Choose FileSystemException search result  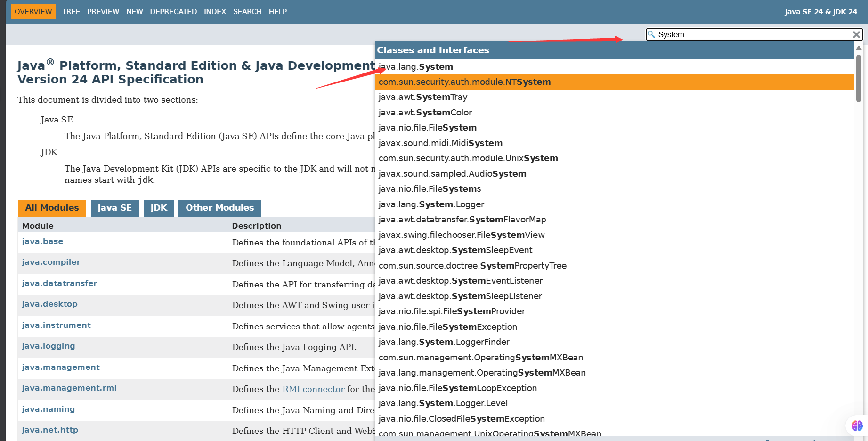click(615, 327)
